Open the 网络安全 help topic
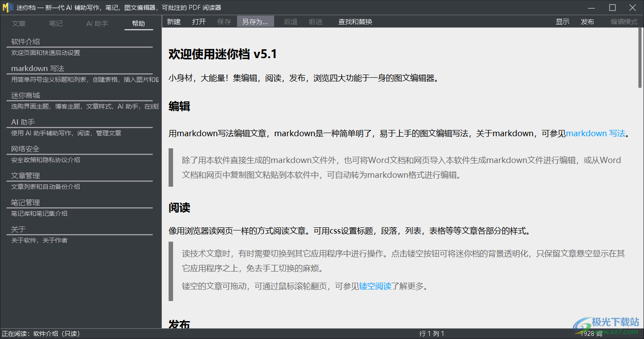 click(25, 149)
